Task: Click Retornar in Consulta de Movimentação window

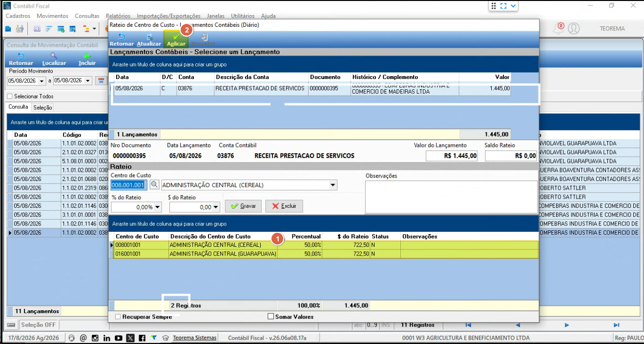Action: point(21,59)
